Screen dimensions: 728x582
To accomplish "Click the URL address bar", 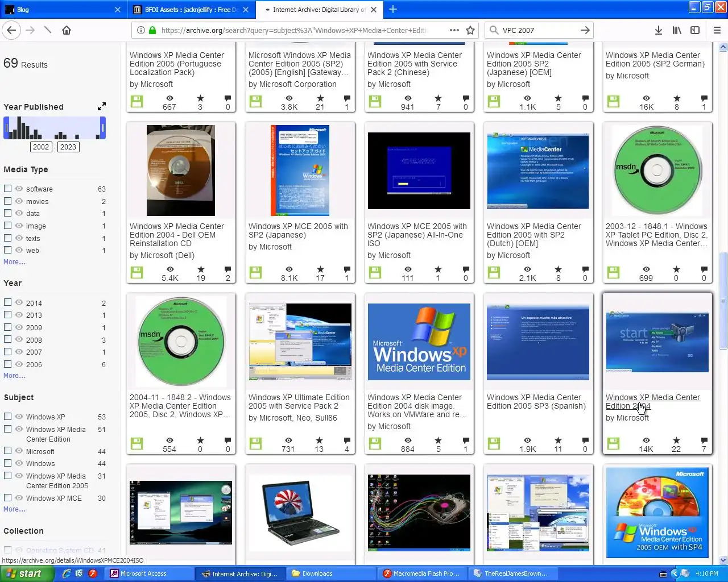I will [x=293, y=30].
